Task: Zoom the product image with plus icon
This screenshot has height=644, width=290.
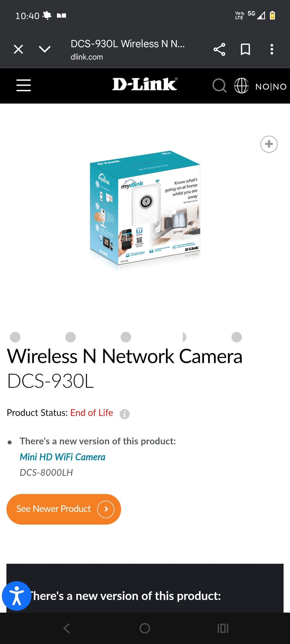Action: [269, 144]
